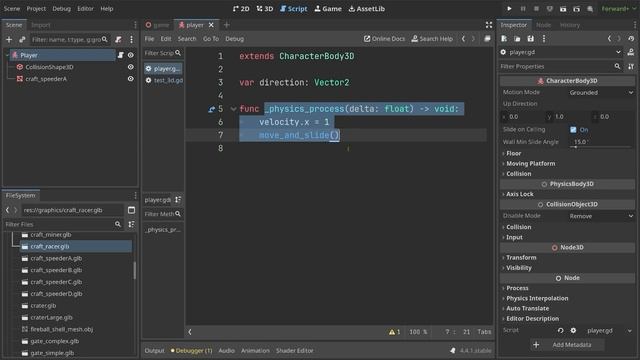The height and width of the screenshot is (360, 640).
Task: Float the script editor window
Action: [487, 39]
